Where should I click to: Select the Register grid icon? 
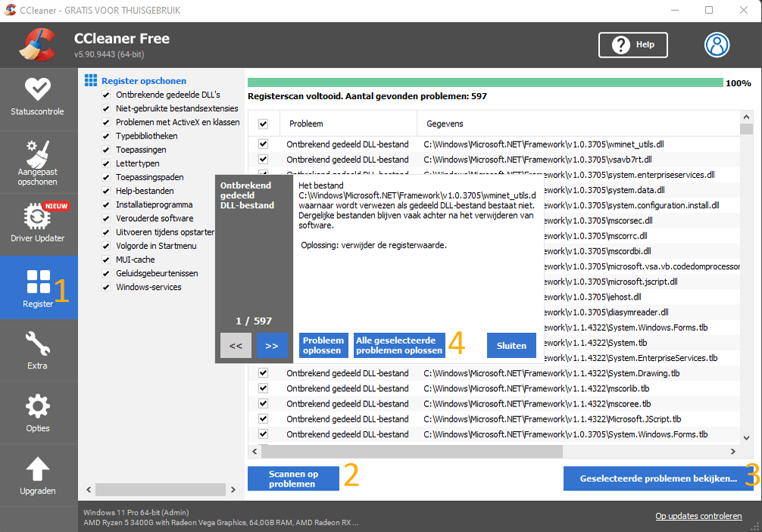tap(39, 282)
